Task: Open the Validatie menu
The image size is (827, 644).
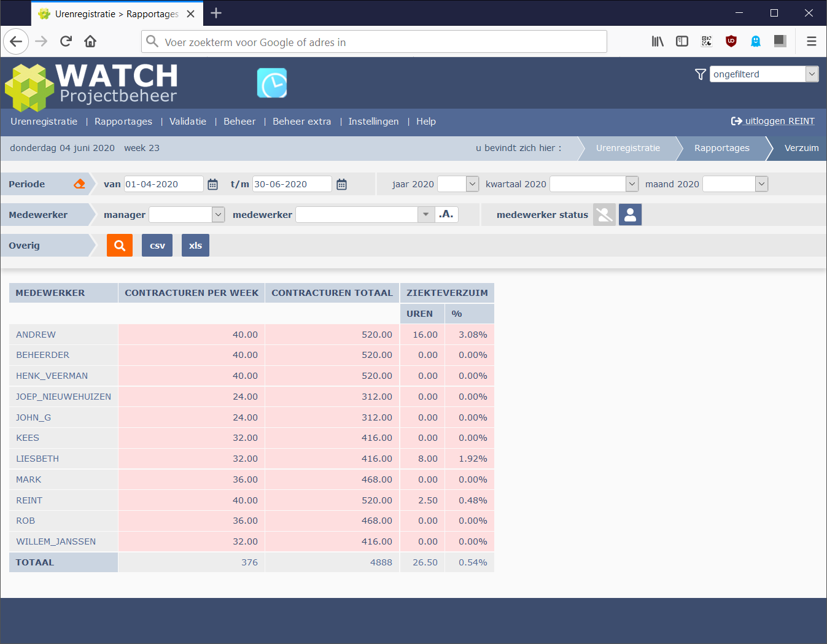Action: [188, 122]
